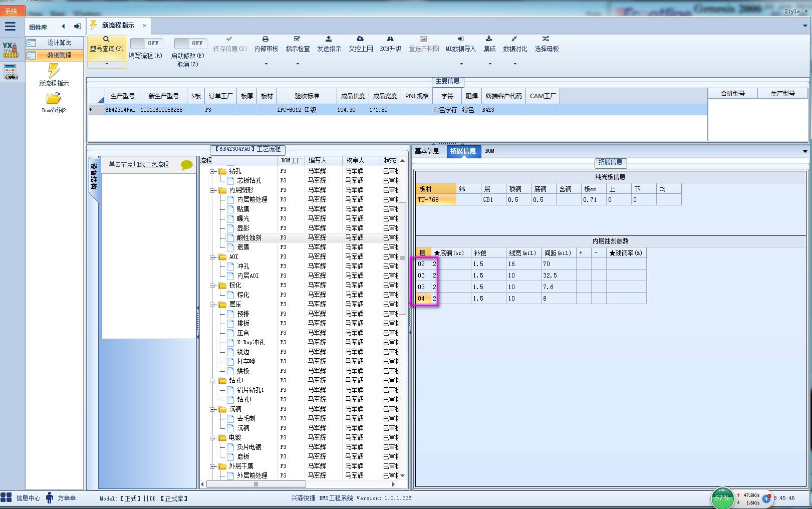Image resolution: width=812 pixels, height=509 pixels.
Task: Select the 新流程指示 document tab
Action: (x=118, y=26)
